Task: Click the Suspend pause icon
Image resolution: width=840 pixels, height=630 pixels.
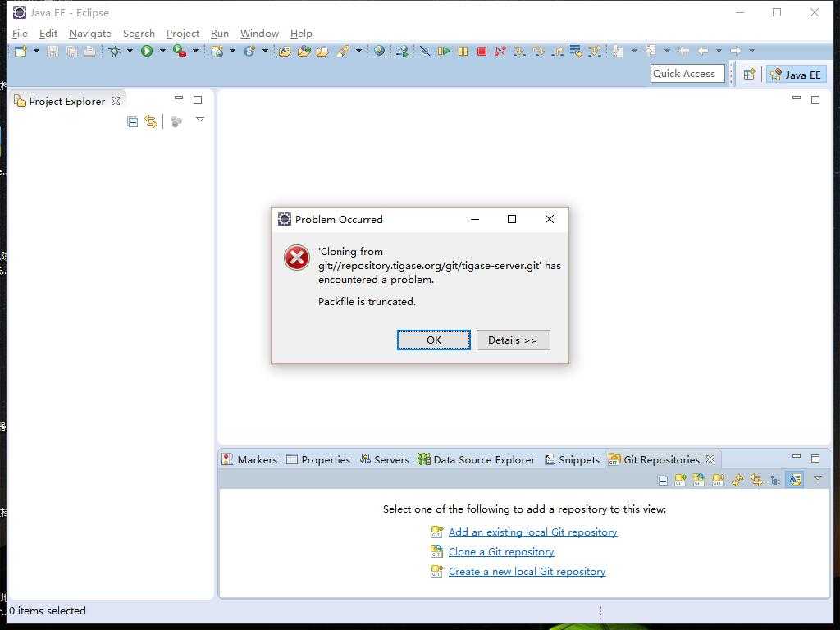Action: coord(463,51)
